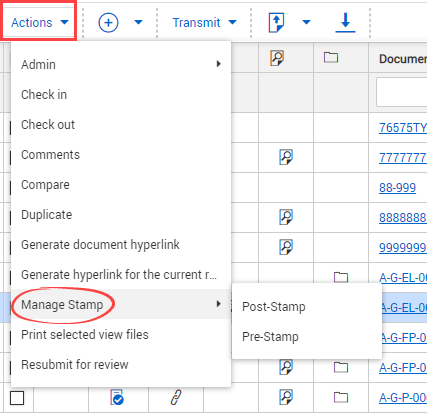Open document link 8888888
This screenshot has width=427, height=413.
(x=403, y=218)
